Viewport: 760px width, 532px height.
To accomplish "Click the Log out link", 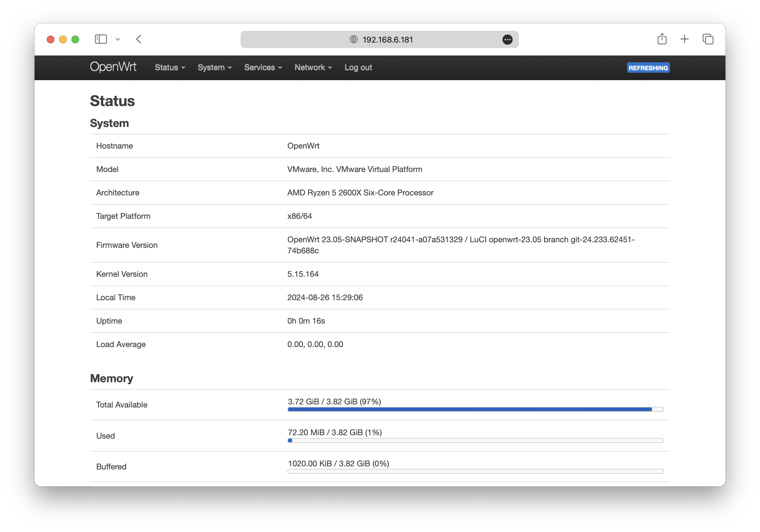I will point(358,68).
